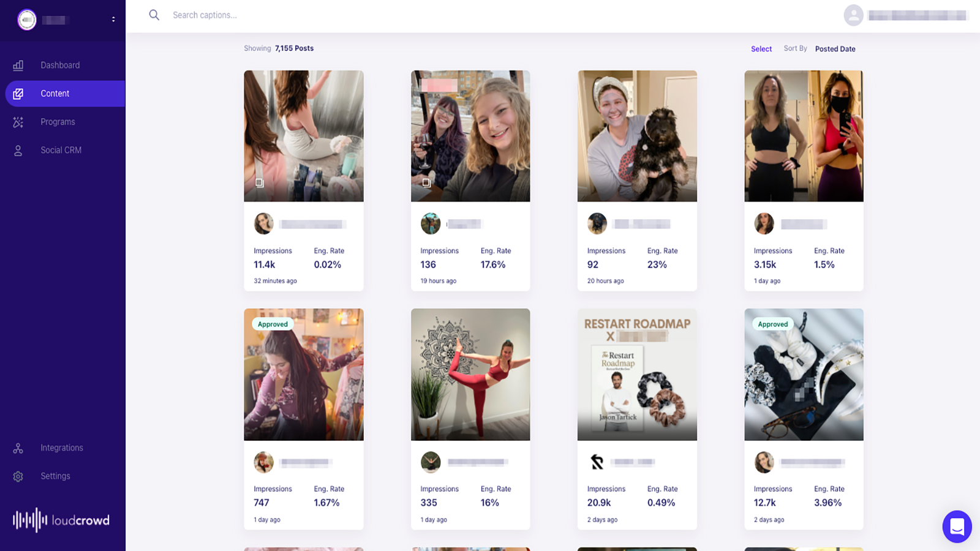Click the 17.6% engagement rate value
The image size is (980, 551).
(493, 264)
